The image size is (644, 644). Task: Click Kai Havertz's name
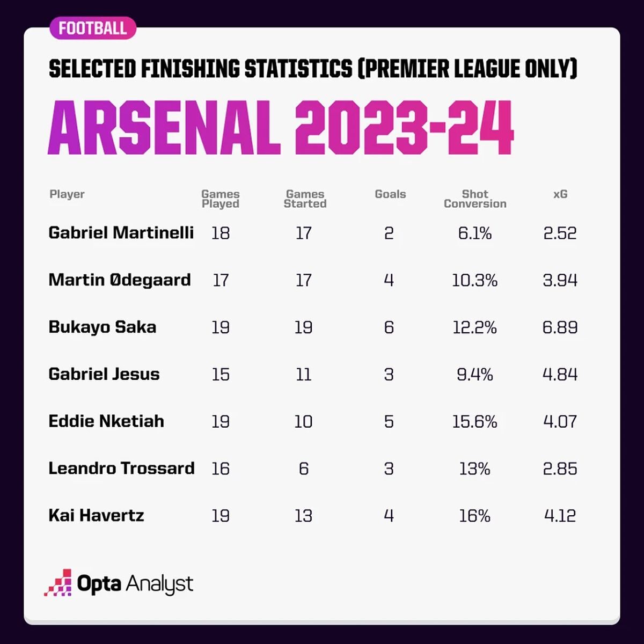click(x=97, y=516)
